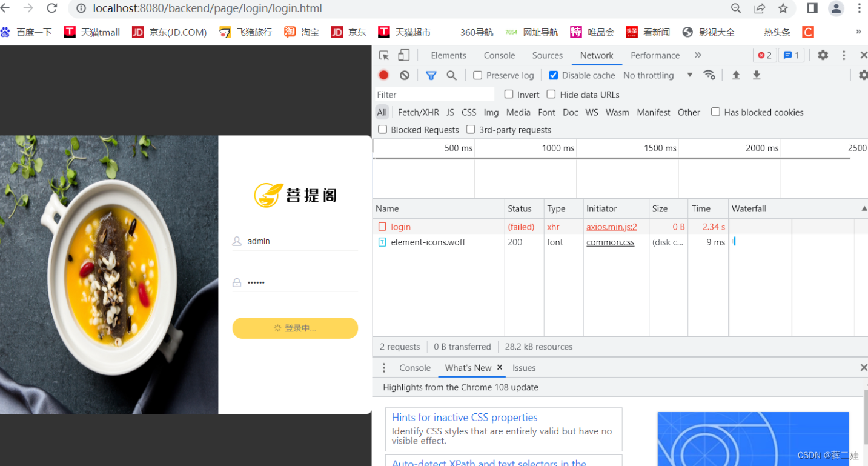Close the What's New tab

500,367
